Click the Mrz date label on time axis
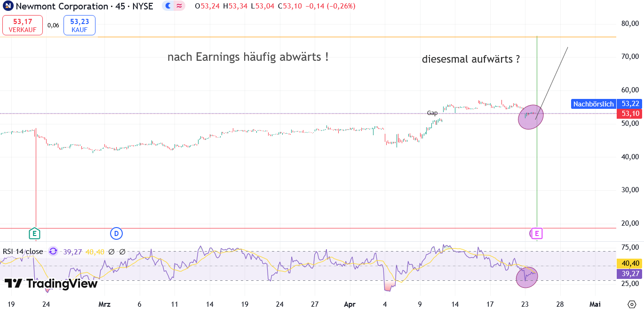Viewport: 644px width, 310px height. pos(104,304)
